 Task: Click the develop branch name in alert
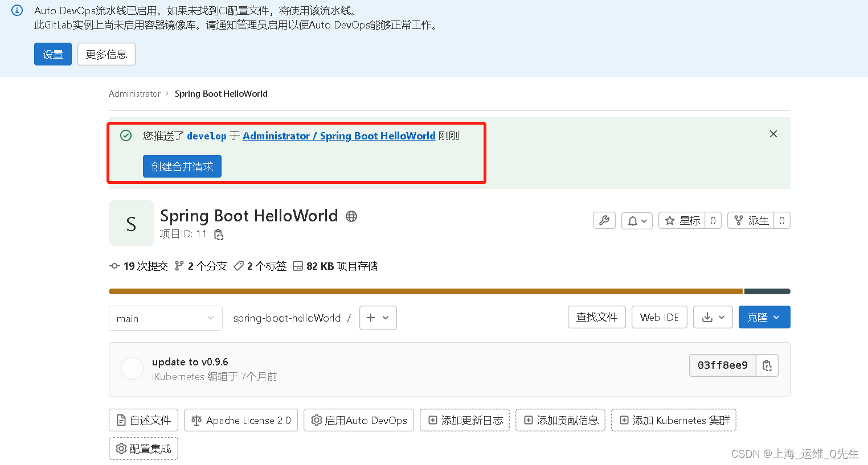tap(207, 136)
